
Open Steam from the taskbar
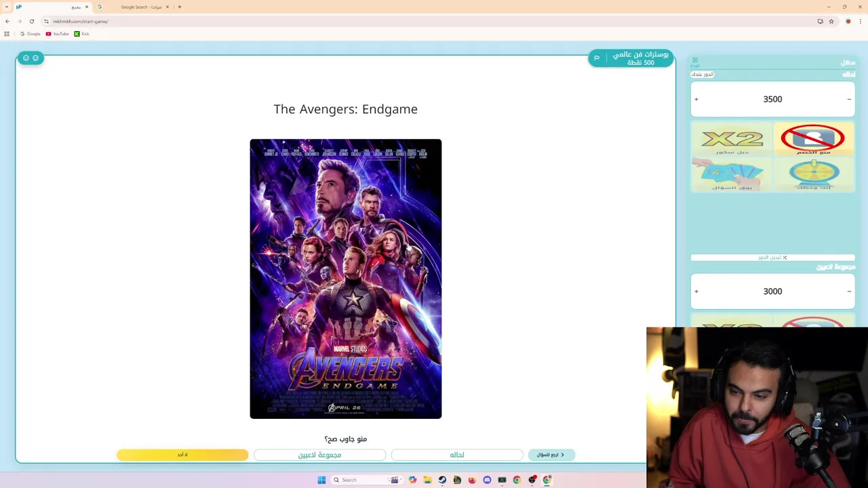(x=442, y=480)
